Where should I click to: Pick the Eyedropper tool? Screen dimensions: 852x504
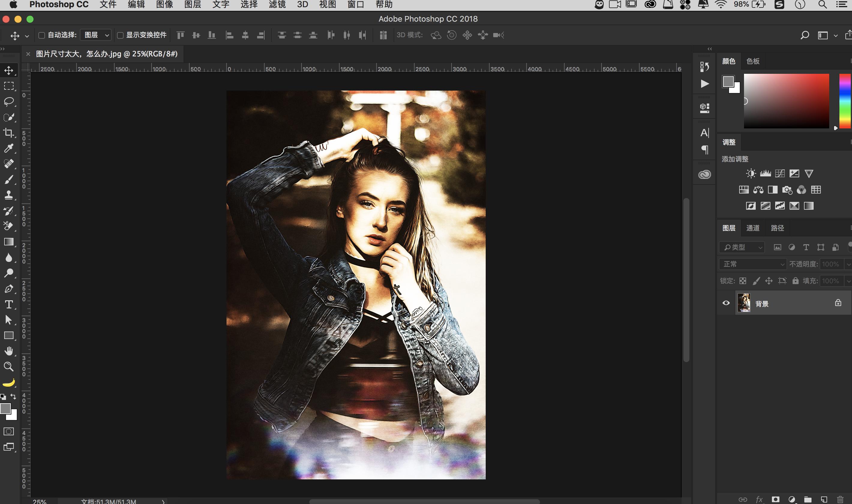click(x=9, y=148)
